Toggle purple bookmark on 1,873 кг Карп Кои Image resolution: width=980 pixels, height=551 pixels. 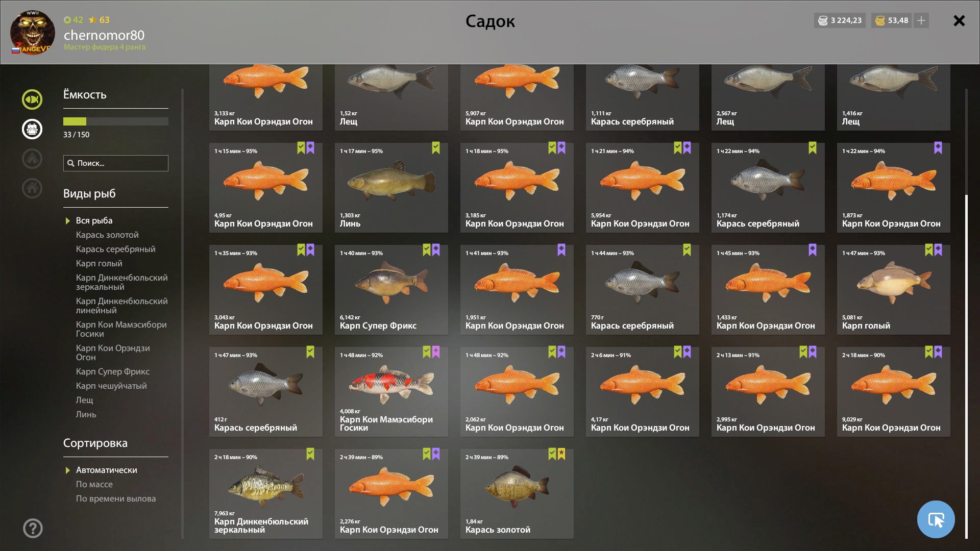pyautogui.click(x=938, y=148)
